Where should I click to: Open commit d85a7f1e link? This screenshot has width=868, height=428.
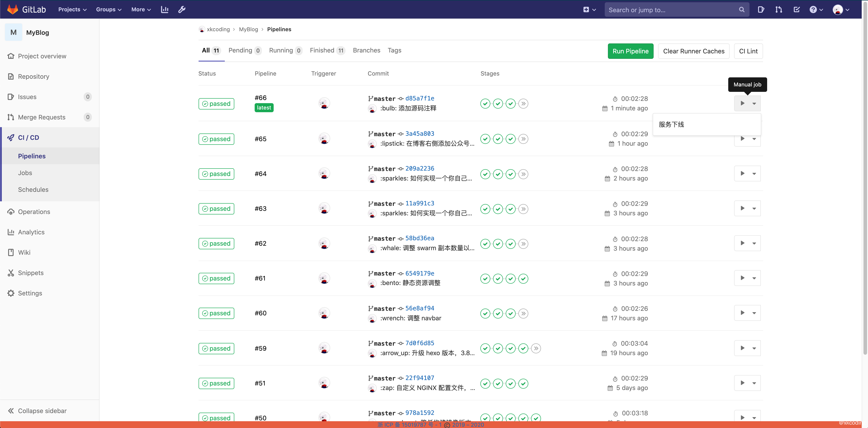click(x=420, y=98)
